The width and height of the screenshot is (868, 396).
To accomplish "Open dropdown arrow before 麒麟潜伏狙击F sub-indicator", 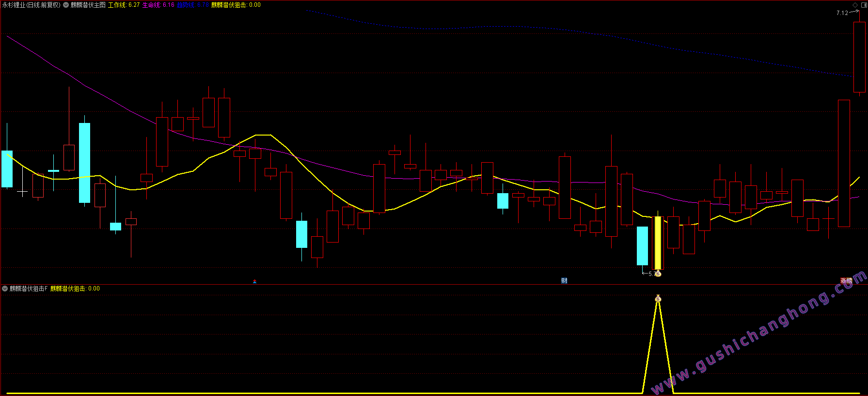I will click(5, 289).
